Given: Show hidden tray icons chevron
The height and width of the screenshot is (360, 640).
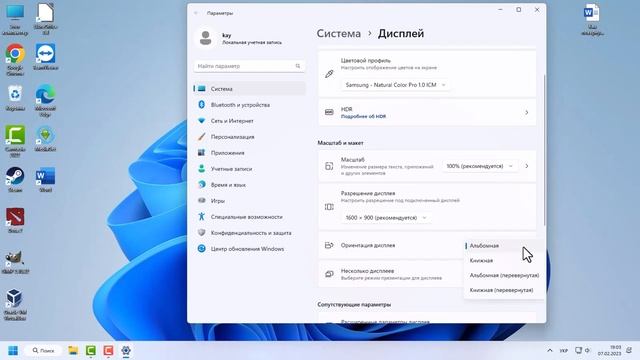Looking at the screenshot, I should pyautogui.click(x=550, y=351).
